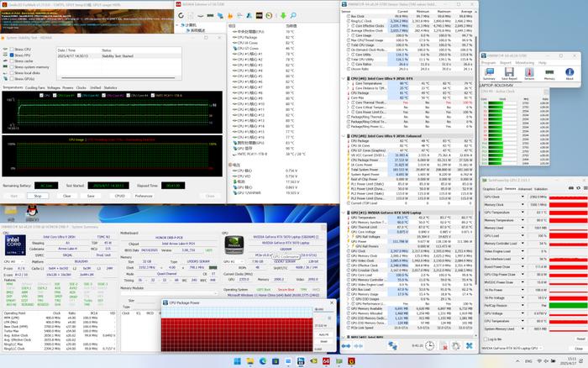Viewport: 588px width, 368px height.
Task: Click HWiNFO Save Report floppy icon
Action: 509,73
